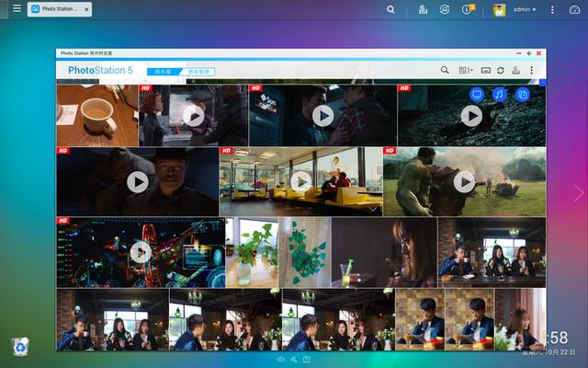The width and height of the screenshot is (588, 368).
Task: Click the music note icon on the forest video
Action: pos(499,94)
